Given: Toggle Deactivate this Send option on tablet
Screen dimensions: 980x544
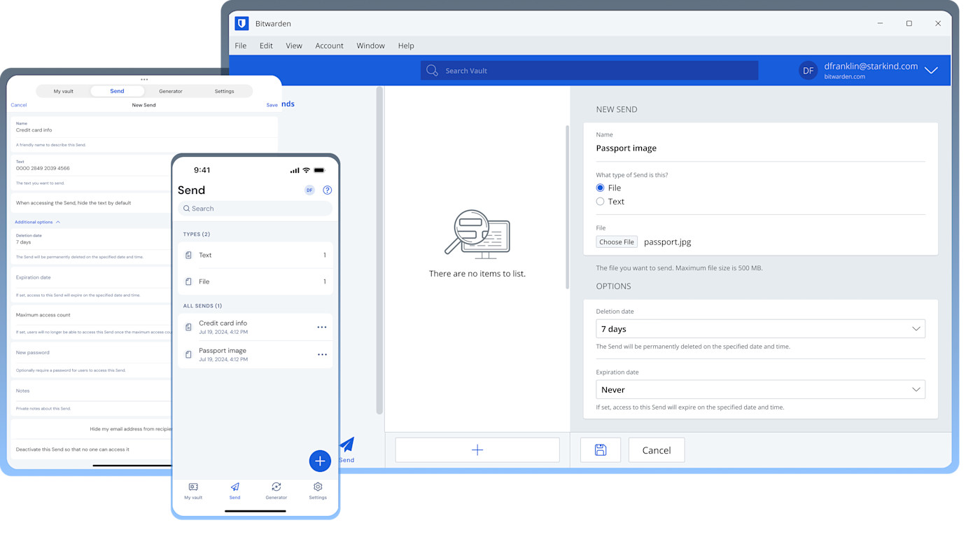Looking at the screenshot, I should (91, 449).
